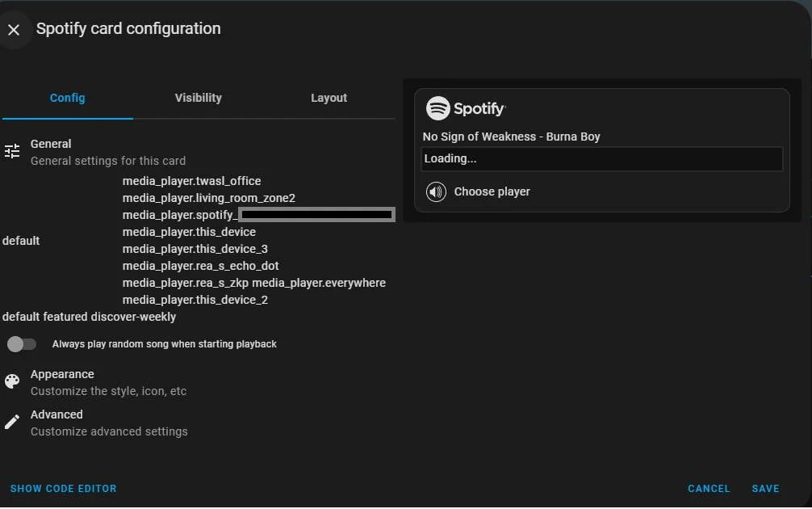Save the Spotify card configuration
The height and width of the screenshot is (509, 812).
[765, 488]
